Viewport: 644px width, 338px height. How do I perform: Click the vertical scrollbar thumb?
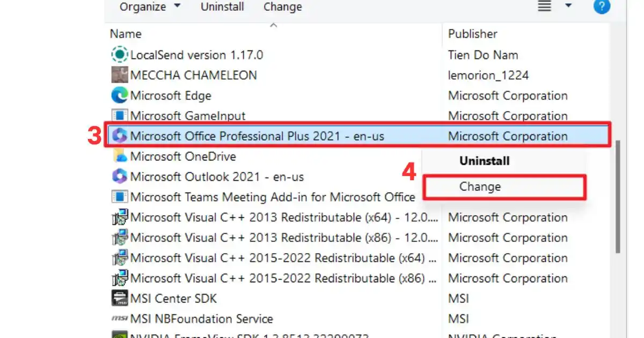click(618, 197)
